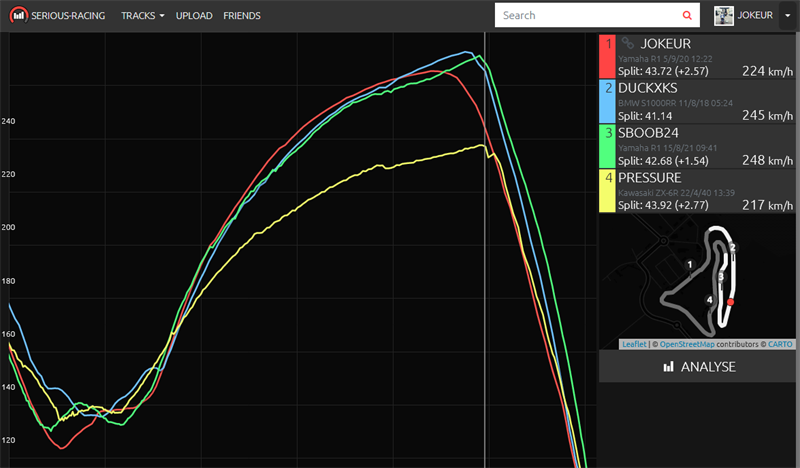Open the TRACKS dropdown menu
The image size is (800, 468).
click(x=142, y=16)
